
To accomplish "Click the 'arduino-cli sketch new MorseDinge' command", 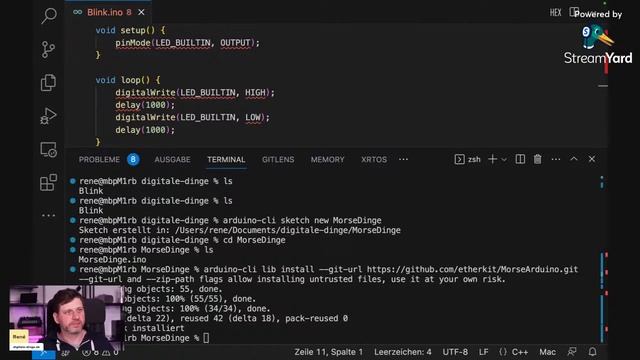I will [302, 220].
